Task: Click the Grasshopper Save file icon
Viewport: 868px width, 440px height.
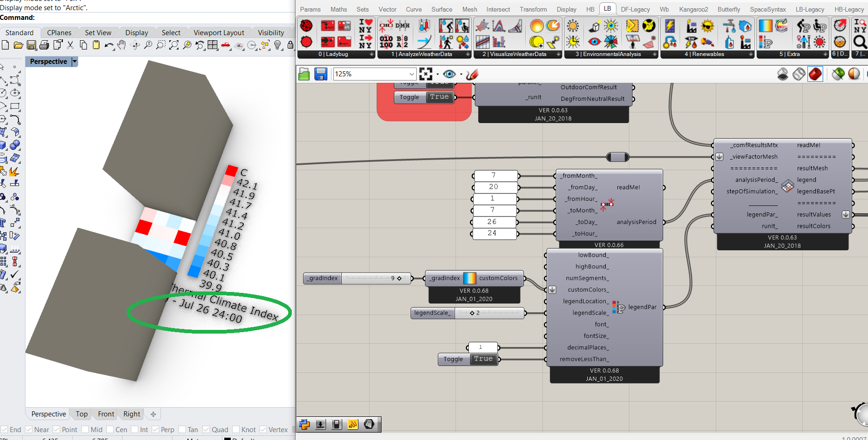Action: click(x=321, y=74)
